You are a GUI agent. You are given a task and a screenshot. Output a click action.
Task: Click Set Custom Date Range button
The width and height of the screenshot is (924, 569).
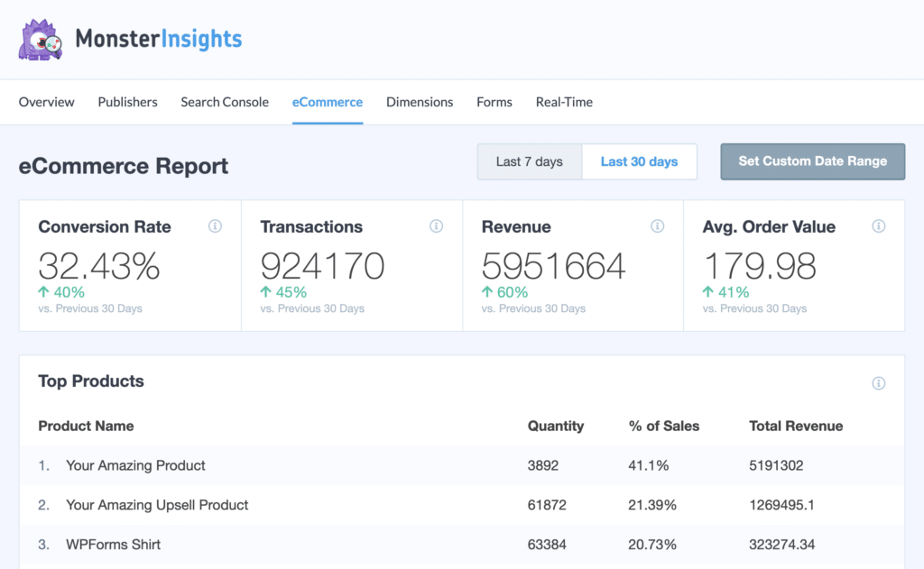(813, 161)
